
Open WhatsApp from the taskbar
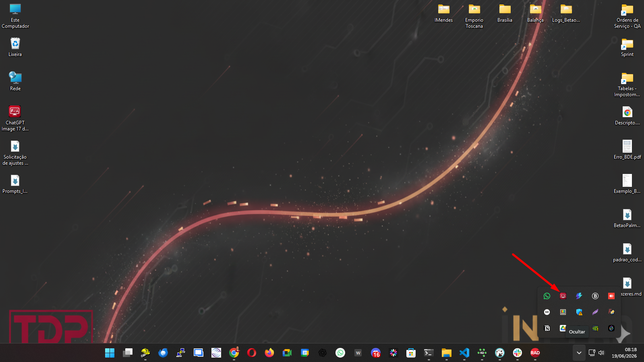(340, 353)
